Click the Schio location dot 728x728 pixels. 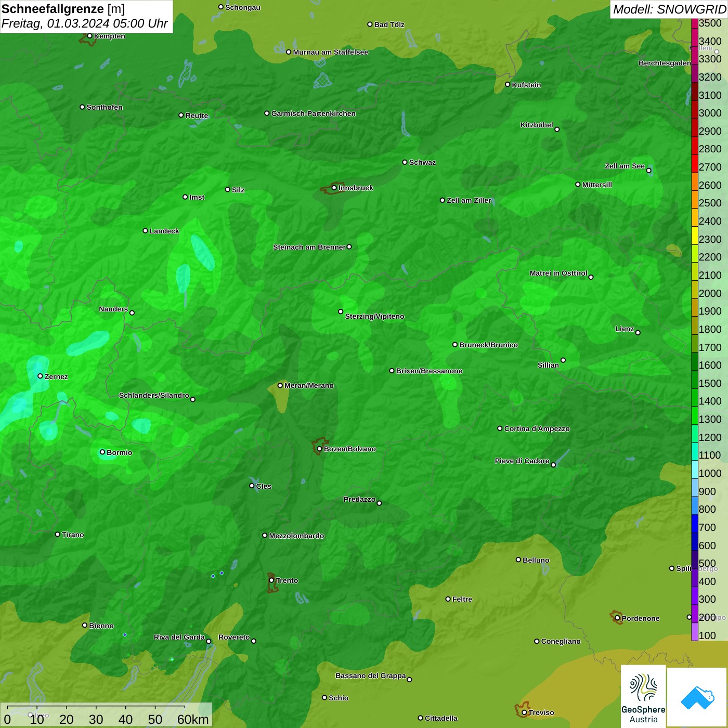pos(324,697)
